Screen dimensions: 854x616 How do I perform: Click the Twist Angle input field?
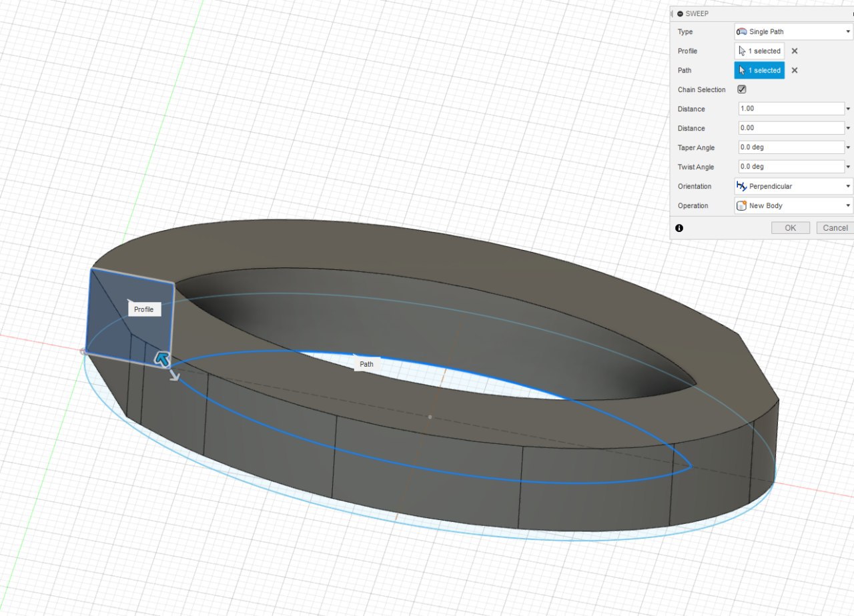pos(791,167)
